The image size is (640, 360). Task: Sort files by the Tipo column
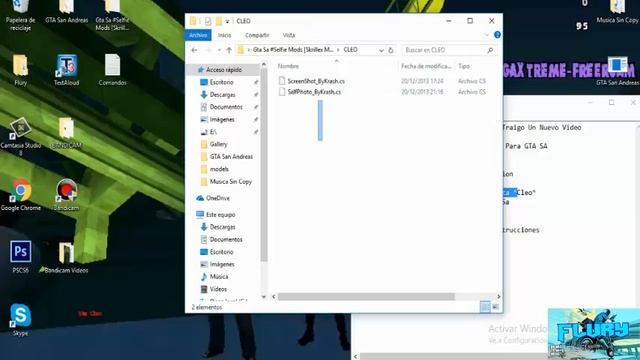tap(464, 66)
